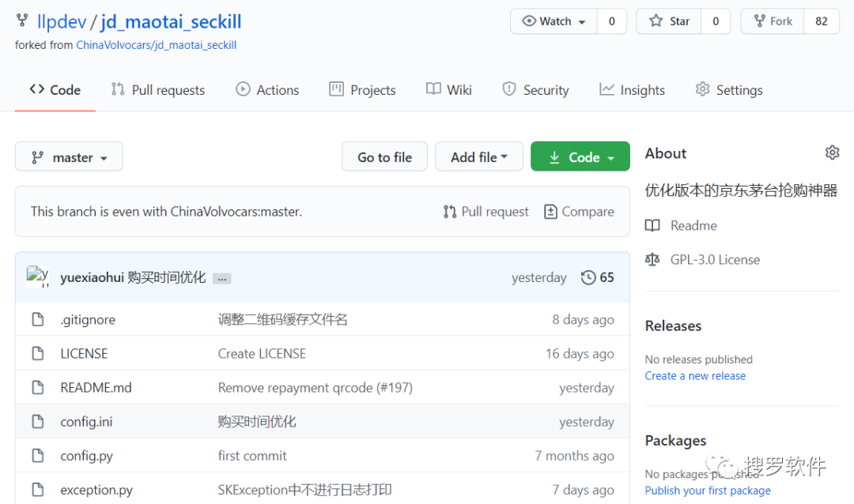Open commit SKException中不进行日志打印
Viewport: 854px width, 504px height.
point(305,490)
